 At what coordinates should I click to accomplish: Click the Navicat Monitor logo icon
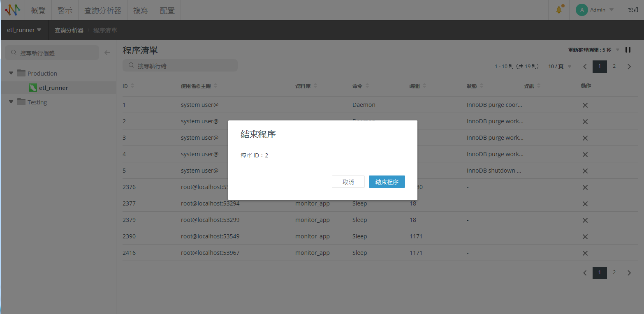(12, 10)
